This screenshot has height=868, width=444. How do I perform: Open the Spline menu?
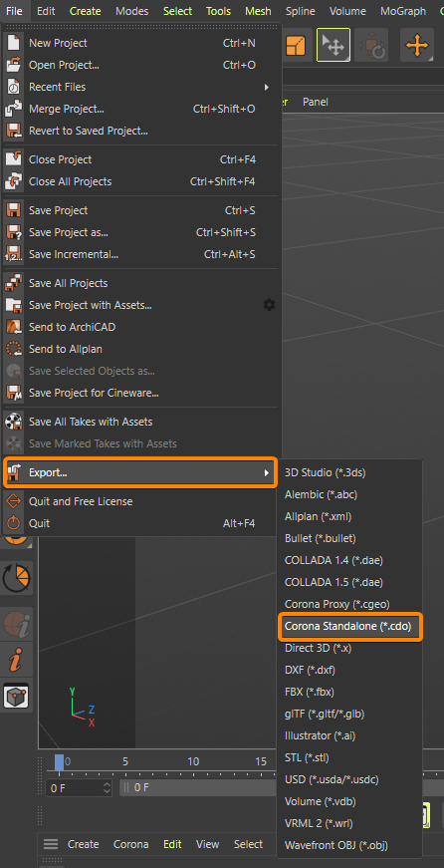(x=301, y=11)
